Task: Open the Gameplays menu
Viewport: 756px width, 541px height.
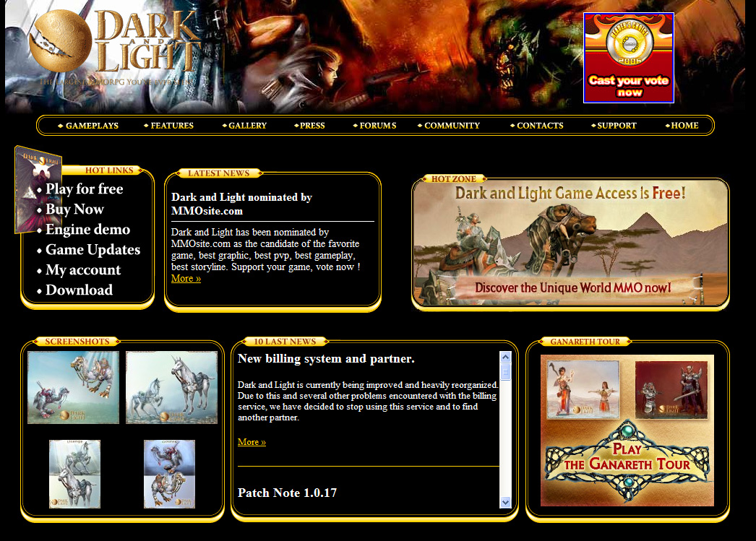Action: 91,126
